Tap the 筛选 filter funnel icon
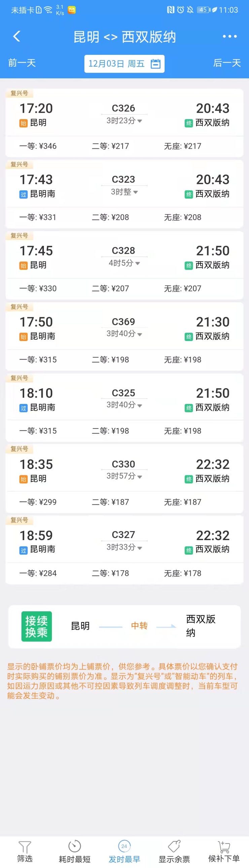The image size is (249, 868). pyautogui.click(x=25, y=846)
